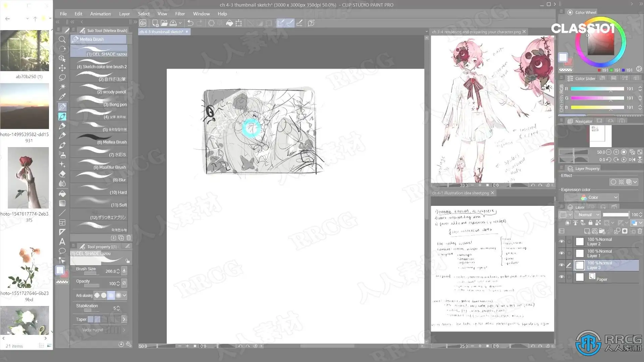This screenshot has height=362, width=644.
Task: Click the red R color slider
Action: pyautogui.click(x=597, y=89)
